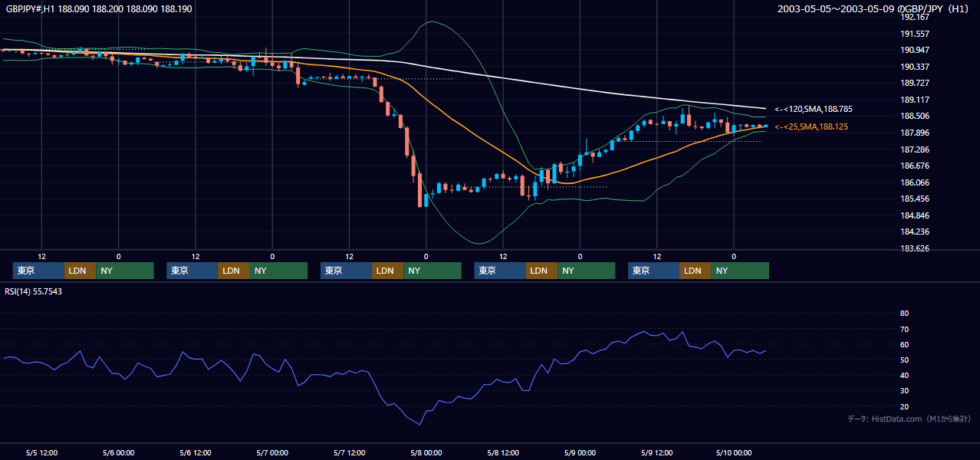Image resolution: width=980 pixels, height=460 pixels.
Task: Click the 120 SMA label reading 188.785
Action: click(x=814, y=109)
